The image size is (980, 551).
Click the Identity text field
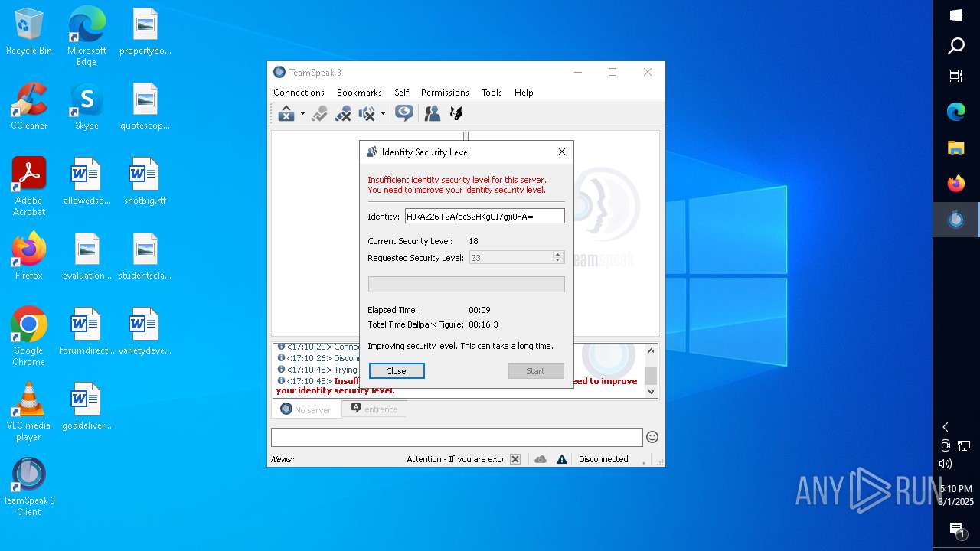click(485, 217)
